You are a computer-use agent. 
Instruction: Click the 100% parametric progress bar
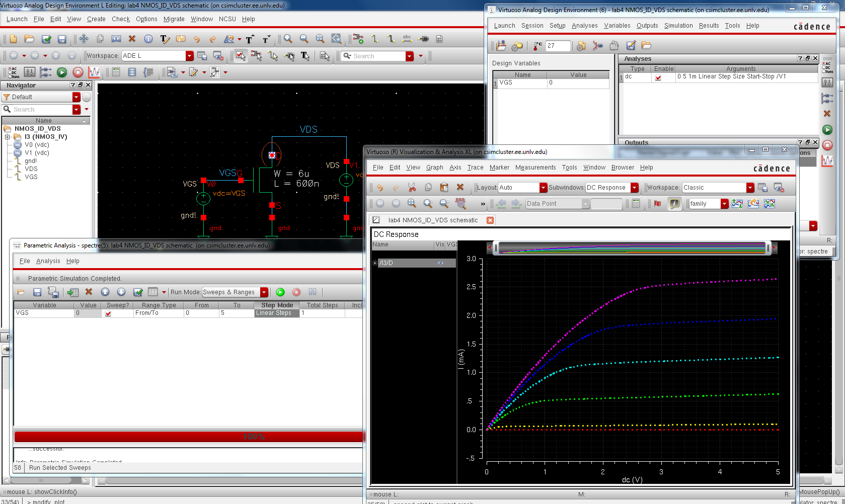(x=188, y=437)
